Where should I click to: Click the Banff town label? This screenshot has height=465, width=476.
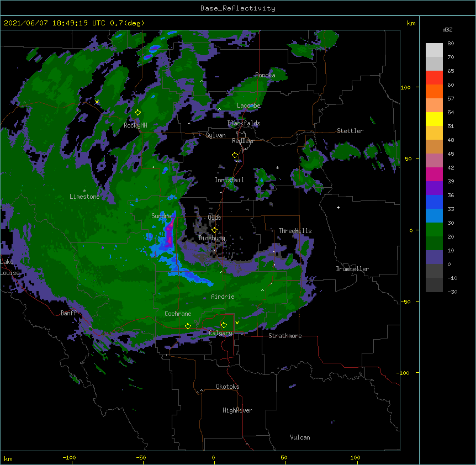click(x=68, y=313)
